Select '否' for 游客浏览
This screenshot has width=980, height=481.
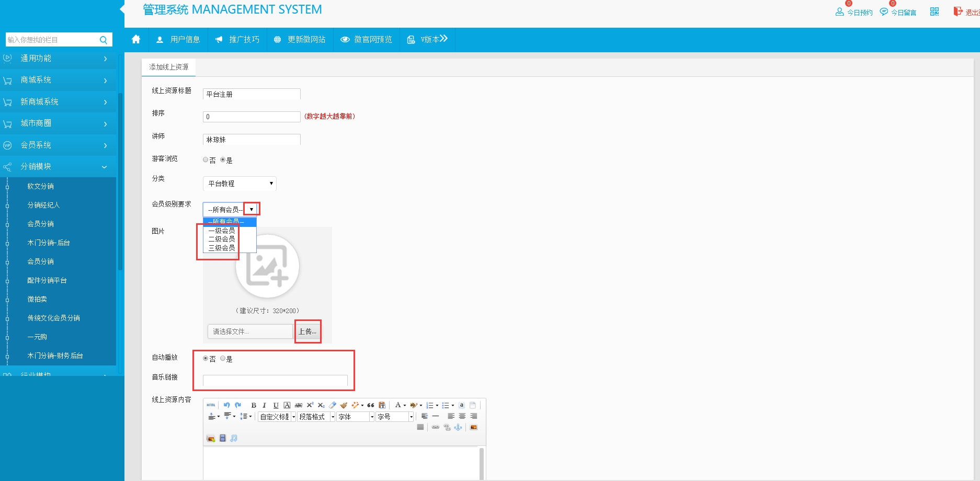(x=206, y=160)
